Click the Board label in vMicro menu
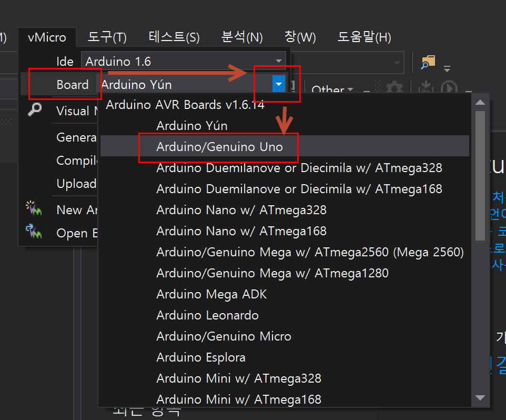506x420 pixels. click(x=72, y=85)
